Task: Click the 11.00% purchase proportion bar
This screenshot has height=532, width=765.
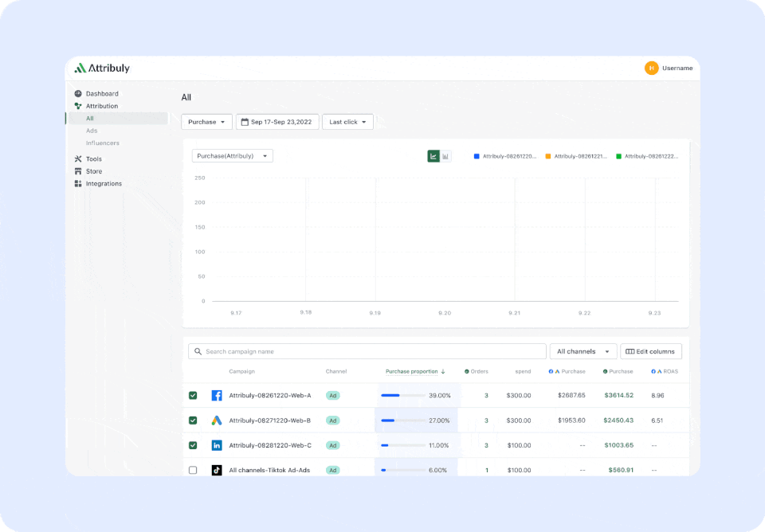Action: click(x=403, y=445)
